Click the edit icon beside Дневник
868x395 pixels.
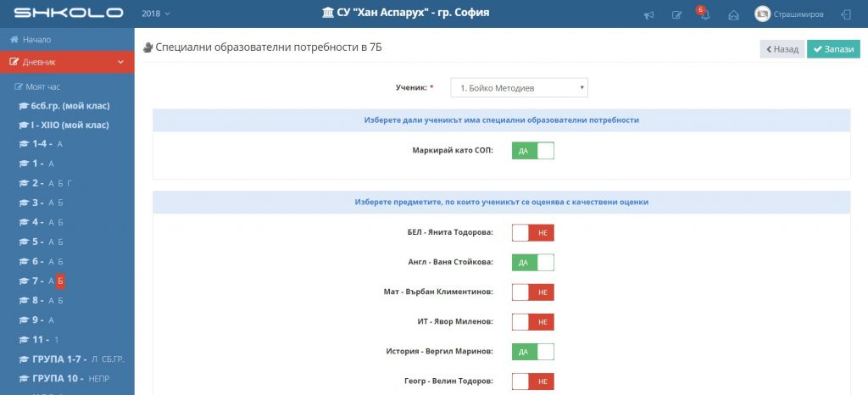[14, 63]
